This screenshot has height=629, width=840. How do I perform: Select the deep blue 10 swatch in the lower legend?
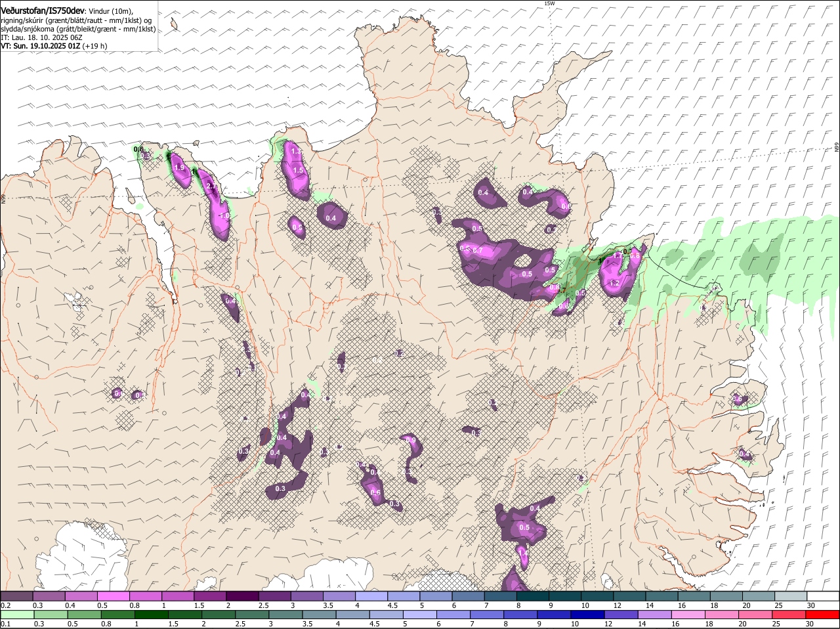coord(587,615)
